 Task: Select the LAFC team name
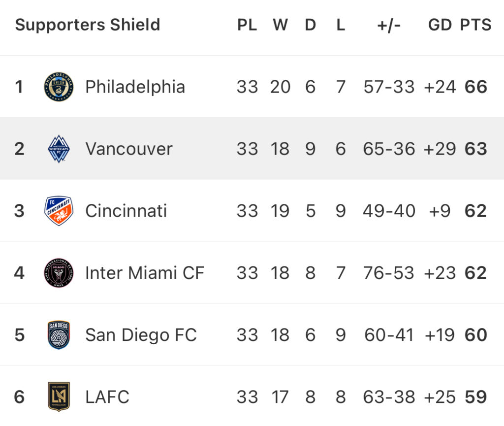tap(107, 396)
